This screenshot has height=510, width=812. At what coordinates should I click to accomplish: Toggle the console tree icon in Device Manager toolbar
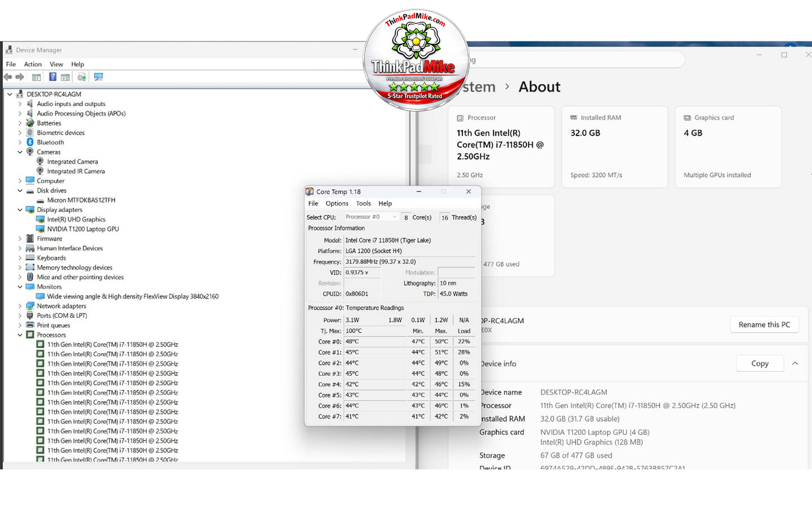pyautogui.click(x=37, y=77)
